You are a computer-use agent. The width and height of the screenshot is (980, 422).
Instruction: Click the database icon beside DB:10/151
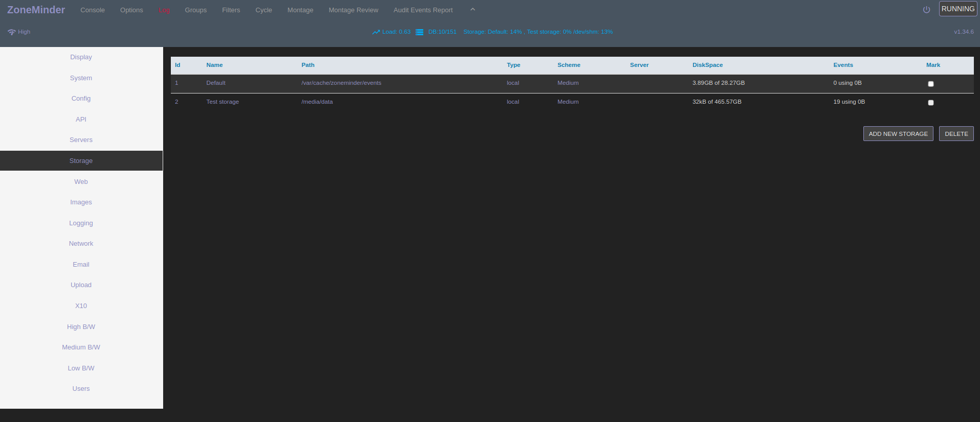click(x=419, y=32)
